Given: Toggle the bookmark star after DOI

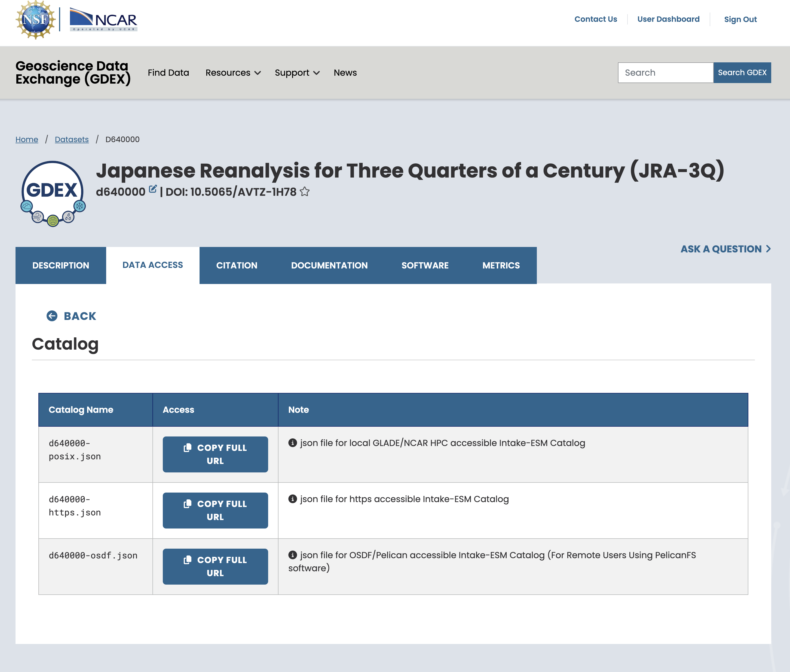Looking at the screenshot, I should click(305, 192).
